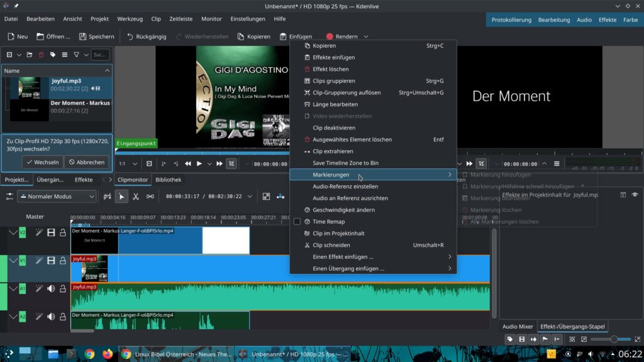The image size is (644, 362).
Task: Click the red delete clip icon in bin
Action: pos(41,55)
